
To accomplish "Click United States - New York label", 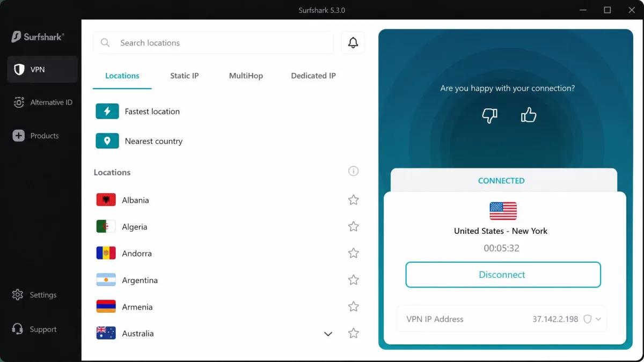I will coord(501,231).
